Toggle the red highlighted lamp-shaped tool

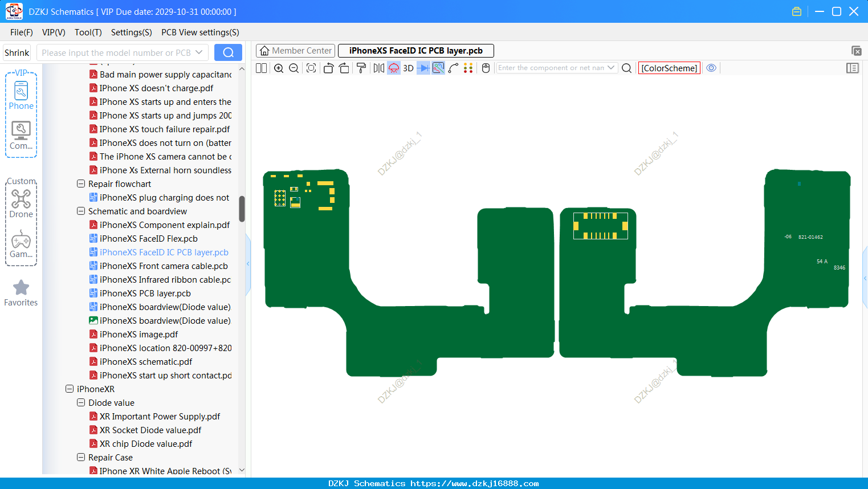(x=394, y=68)
